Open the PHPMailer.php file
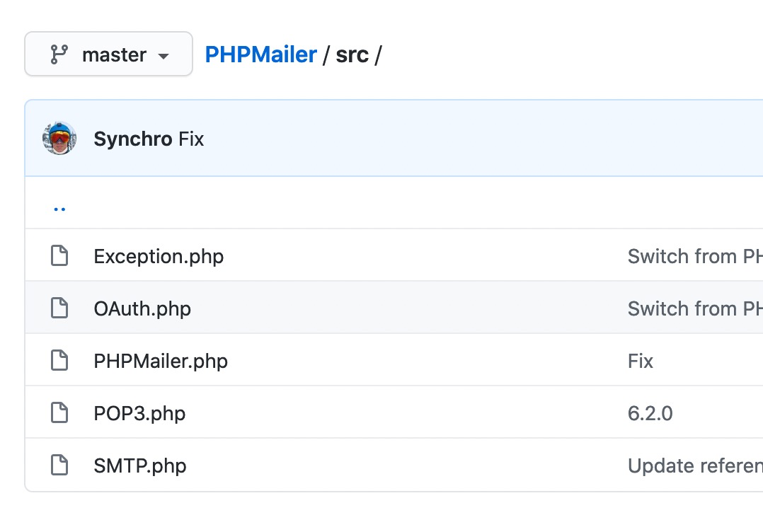Screen dimensions: 763x532 pyautogui.click(x=161, y=362)
